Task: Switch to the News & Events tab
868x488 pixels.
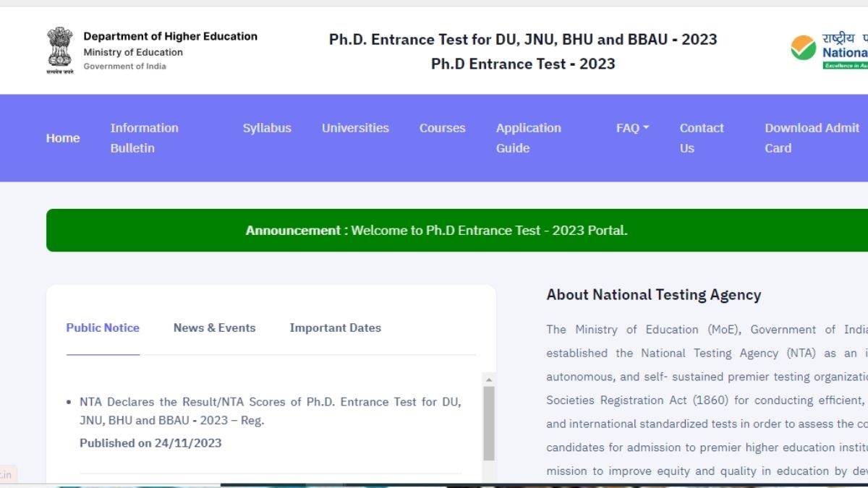Action: [x=214, y=328]
